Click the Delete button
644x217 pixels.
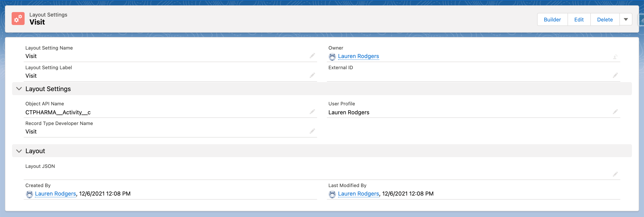click(x=604, y=19)
